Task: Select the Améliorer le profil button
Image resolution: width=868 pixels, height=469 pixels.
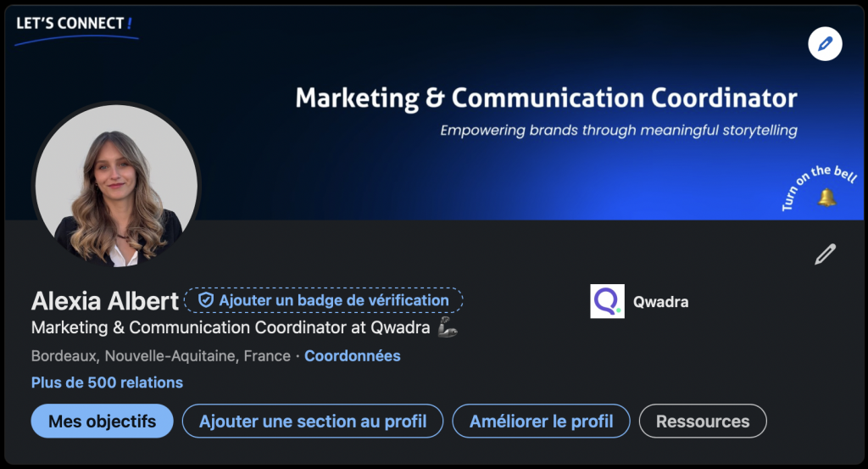Action: click(x=542, y=422)
